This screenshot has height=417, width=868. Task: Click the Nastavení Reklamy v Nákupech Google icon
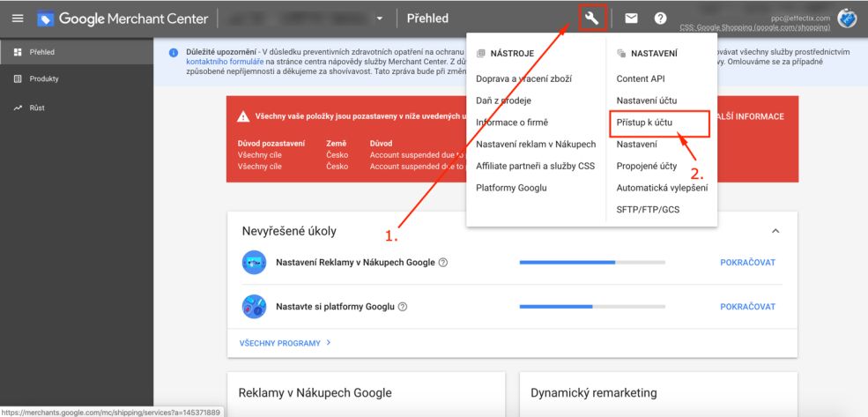(x=254, y=263)
